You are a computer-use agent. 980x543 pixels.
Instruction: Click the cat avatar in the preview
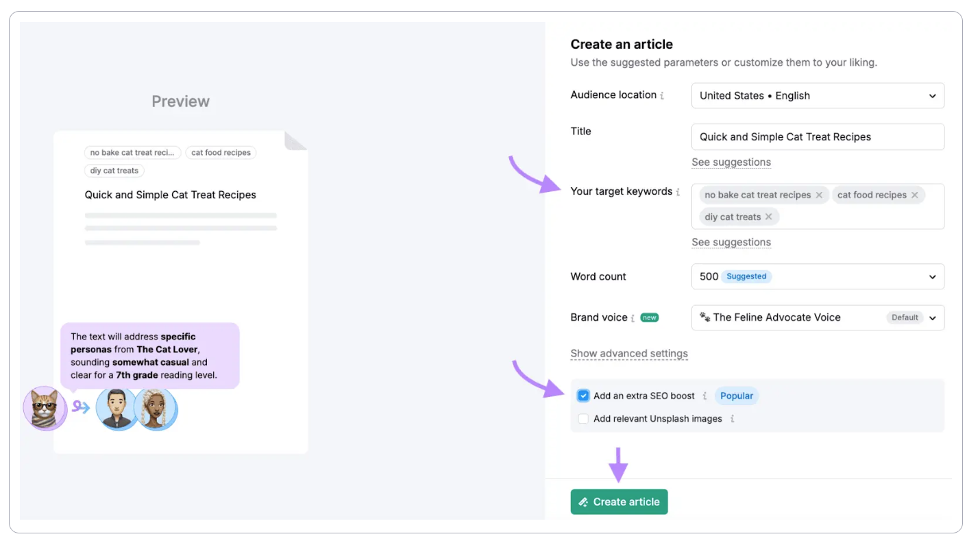[x=44, y=408]
